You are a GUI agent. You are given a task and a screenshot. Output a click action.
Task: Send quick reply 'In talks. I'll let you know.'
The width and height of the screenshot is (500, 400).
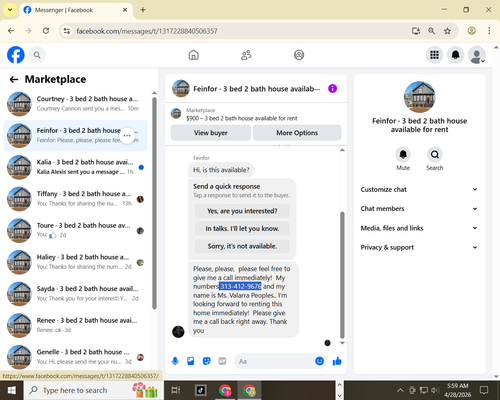242,229
